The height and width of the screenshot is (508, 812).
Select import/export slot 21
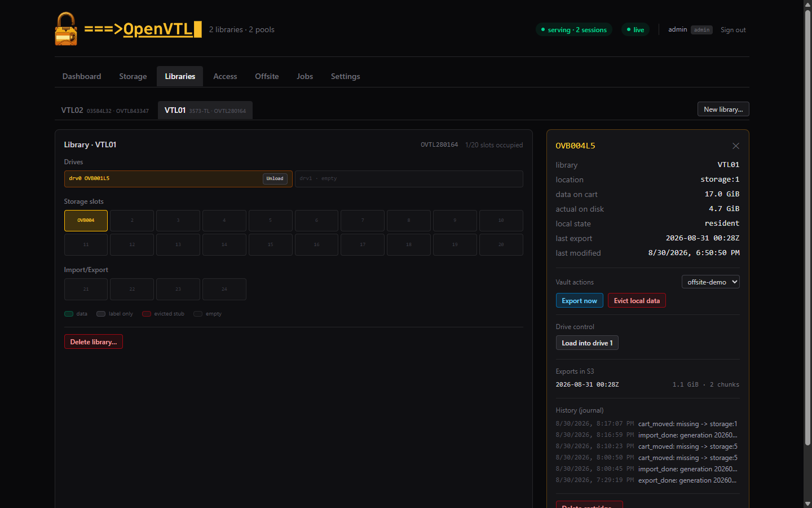pos(86,289)
